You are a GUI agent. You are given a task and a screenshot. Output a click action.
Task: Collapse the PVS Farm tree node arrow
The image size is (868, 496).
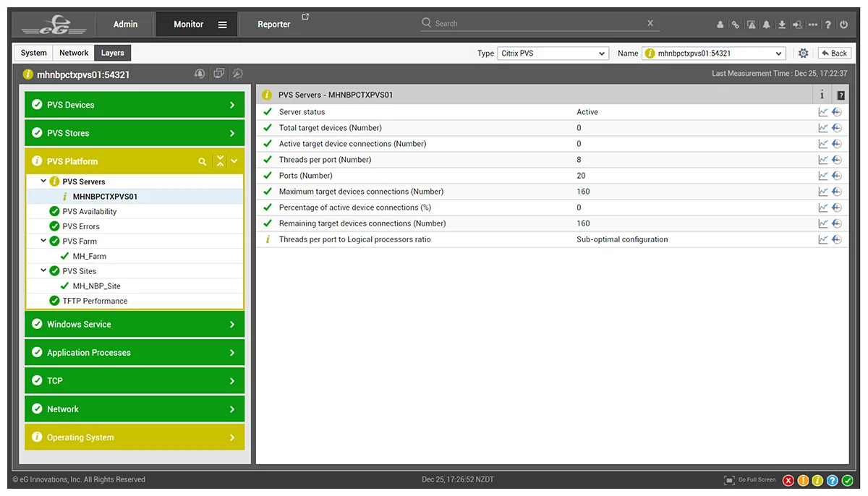click(x=43, y=241)
